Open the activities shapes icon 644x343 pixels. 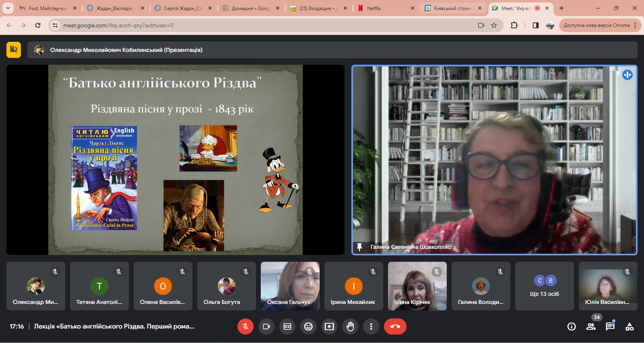pos(630,327)
